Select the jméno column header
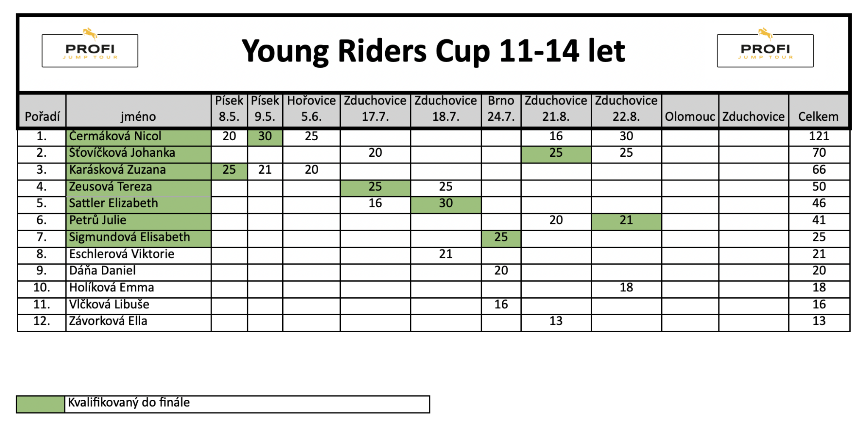The width and height of the screenshot is (868, 435). [x=139, y=111]
